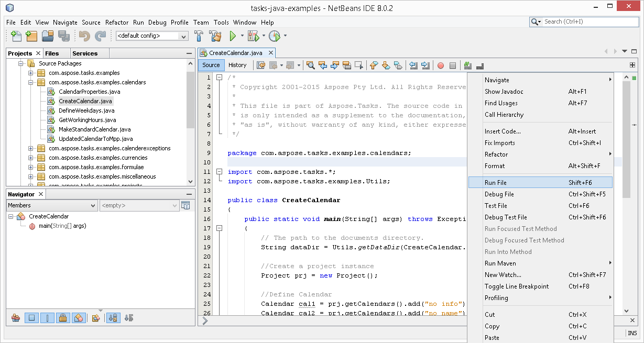This screenshot has width=644, height=343.
Task: Select CreateCalendar.java in the Projects tree
Action: click(85, 101)
